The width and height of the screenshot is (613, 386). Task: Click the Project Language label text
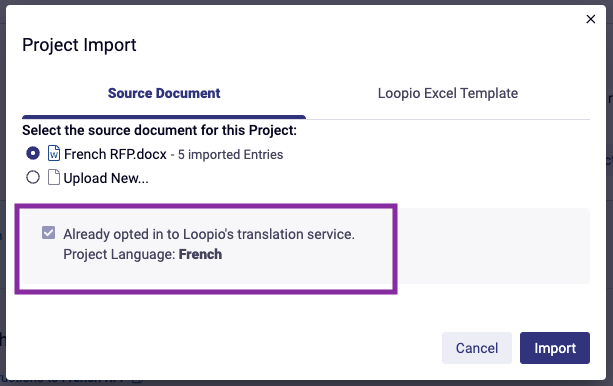tap(119, 255)
